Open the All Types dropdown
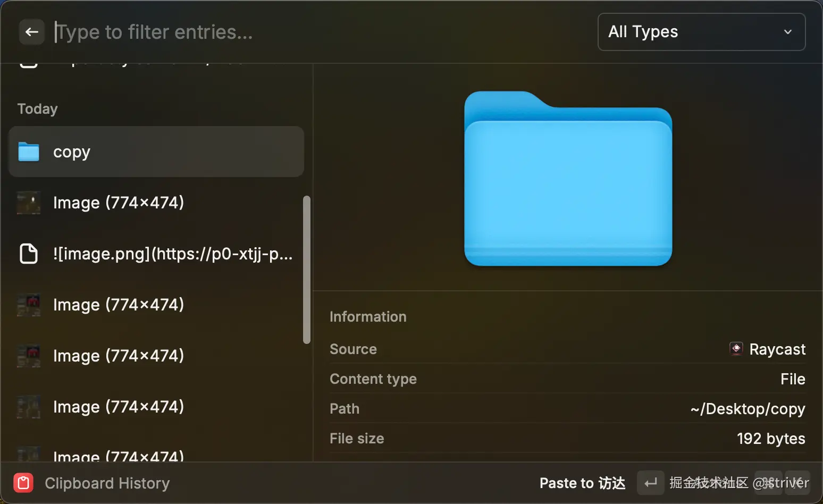This screenshot has width=823, height=504. tap(701, 32)
